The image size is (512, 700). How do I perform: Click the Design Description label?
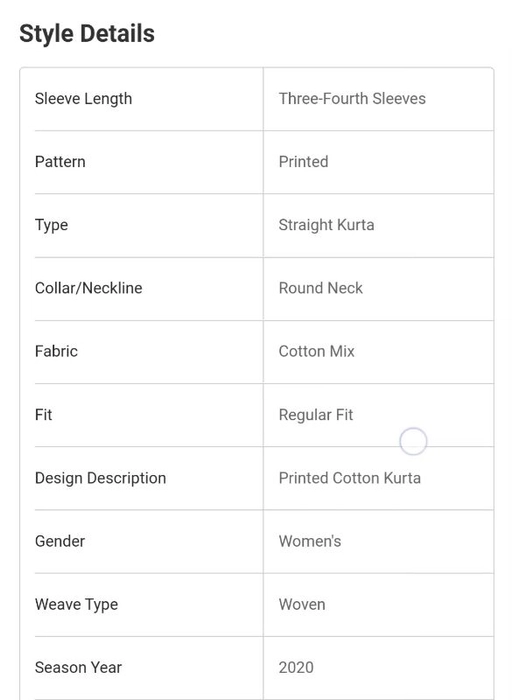[x=100, y=478]
